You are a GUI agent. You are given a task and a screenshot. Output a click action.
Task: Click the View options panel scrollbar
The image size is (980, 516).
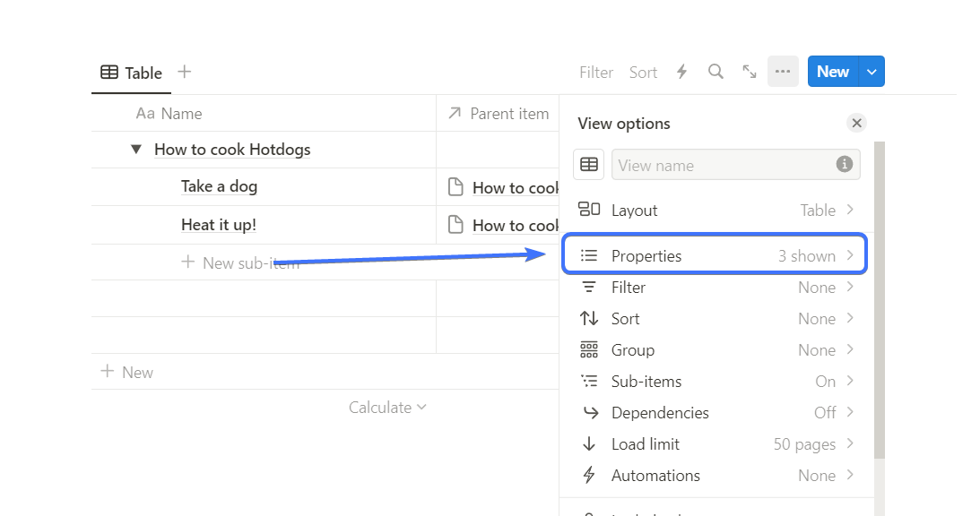pyautogui.click(x=880, y=296)
